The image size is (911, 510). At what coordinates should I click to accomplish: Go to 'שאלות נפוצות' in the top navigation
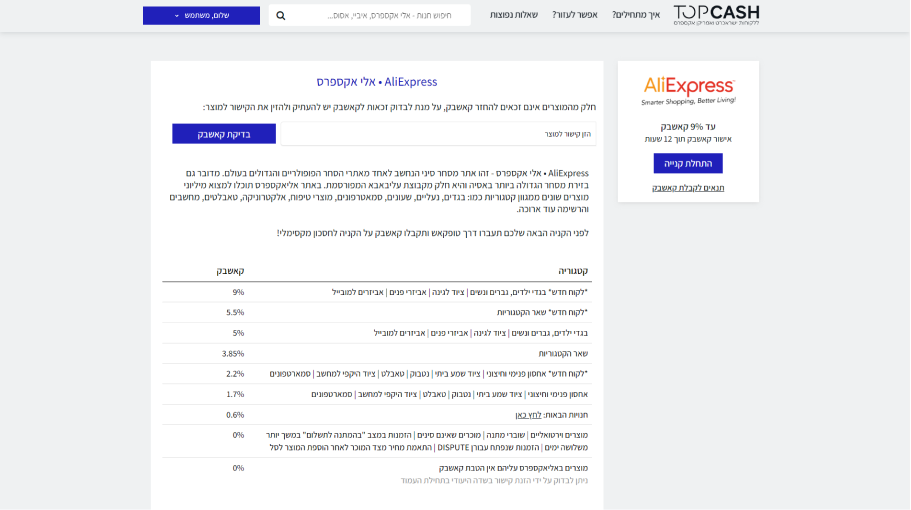coord(514,15)
